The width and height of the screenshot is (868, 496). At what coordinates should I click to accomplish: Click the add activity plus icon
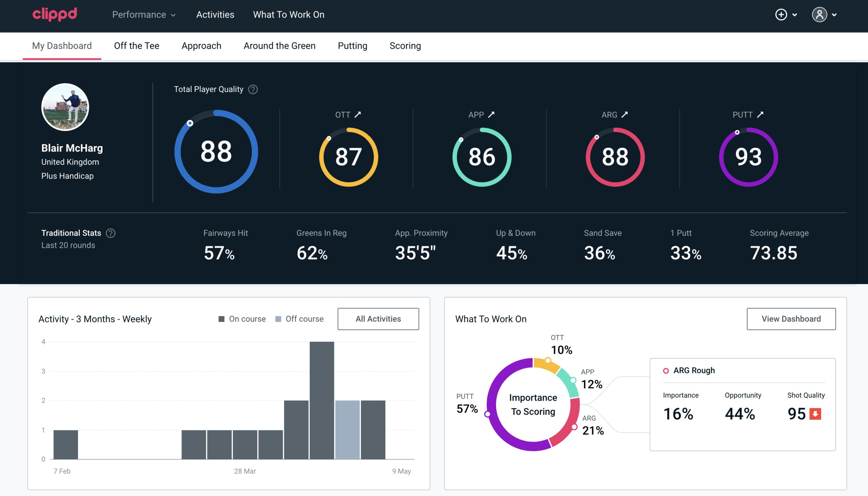click(x=781, y=15)
